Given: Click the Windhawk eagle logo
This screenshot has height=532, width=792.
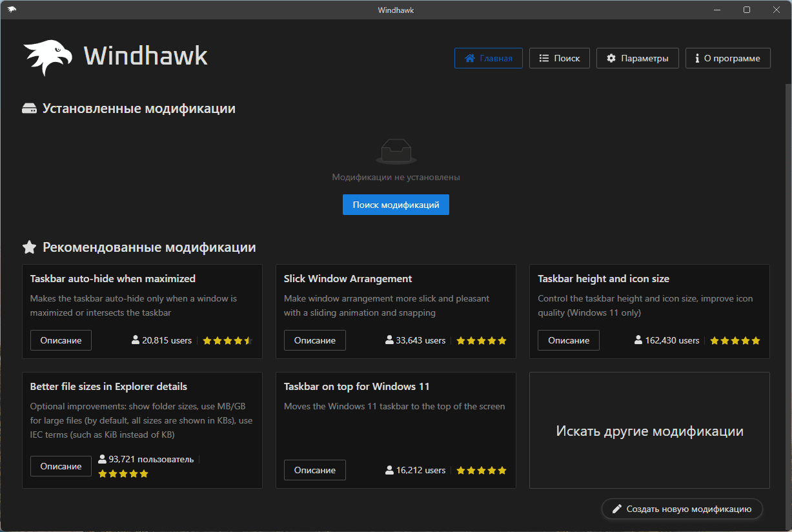Looking at the screenshot, I should (x=48, y=58).
